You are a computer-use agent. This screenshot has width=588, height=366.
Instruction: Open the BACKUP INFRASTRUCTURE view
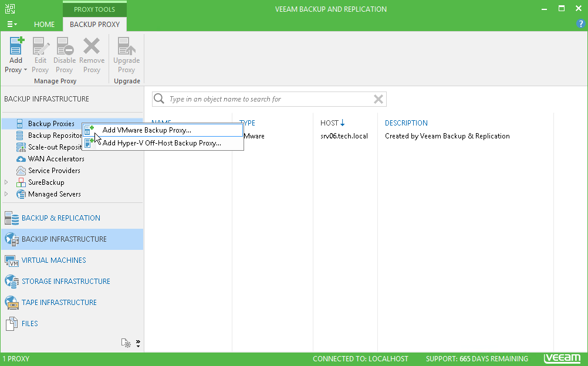click(72, 239)
